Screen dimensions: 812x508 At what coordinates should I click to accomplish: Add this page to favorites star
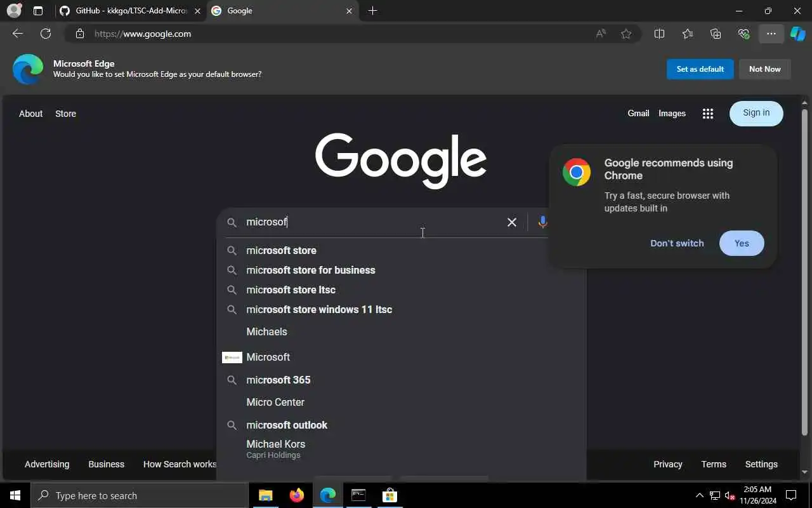[626, 34]
